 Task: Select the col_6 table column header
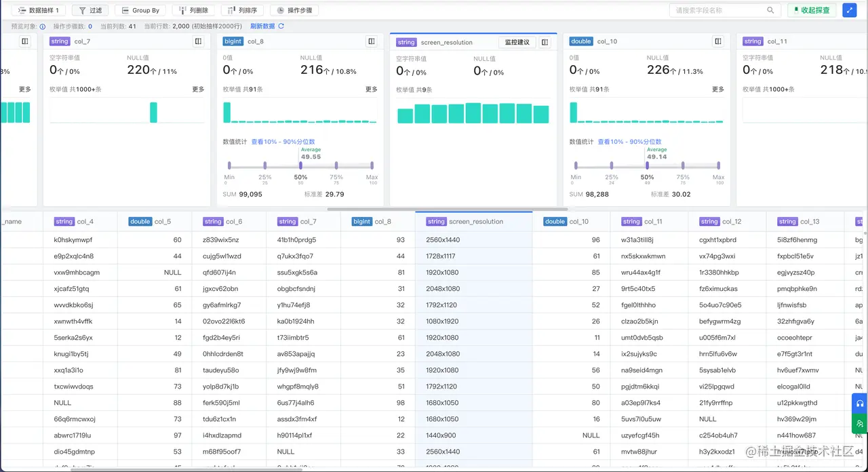(229, 221)
